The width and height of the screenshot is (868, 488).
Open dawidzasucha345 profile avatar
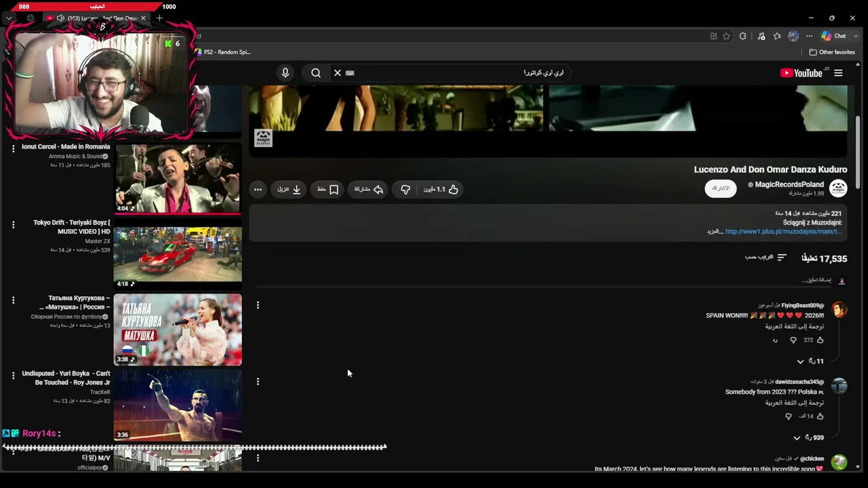(x=840, y=386)
